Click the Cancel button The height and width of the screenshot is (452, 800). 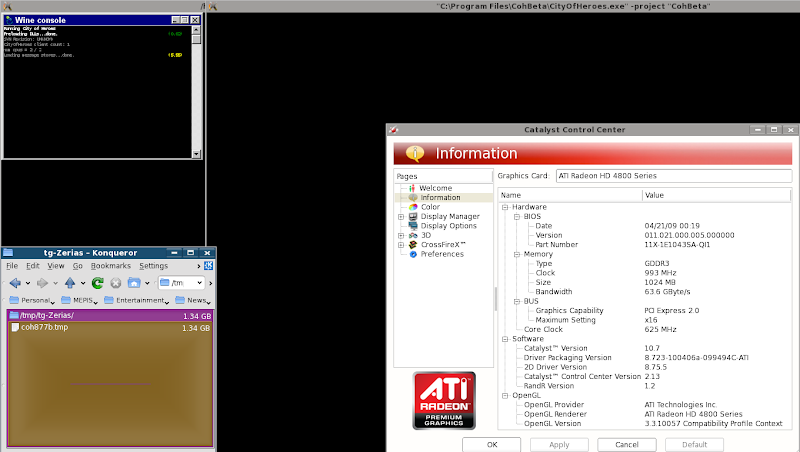(626, 444)
